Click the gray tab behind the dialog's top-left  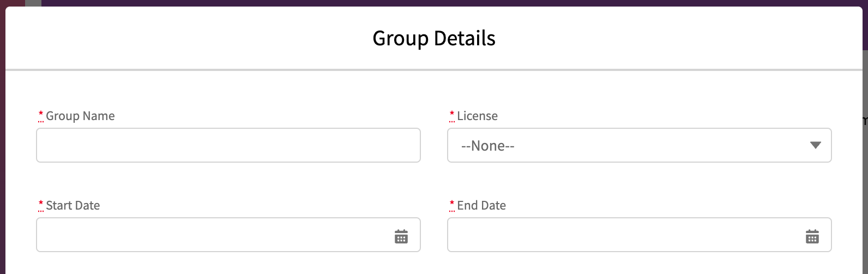tap(33, 3)
